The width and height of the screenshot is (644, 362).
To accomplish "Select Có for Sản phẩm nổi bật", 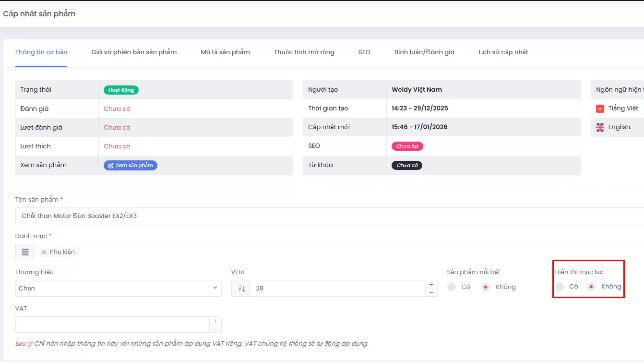I will click(452, 287).
